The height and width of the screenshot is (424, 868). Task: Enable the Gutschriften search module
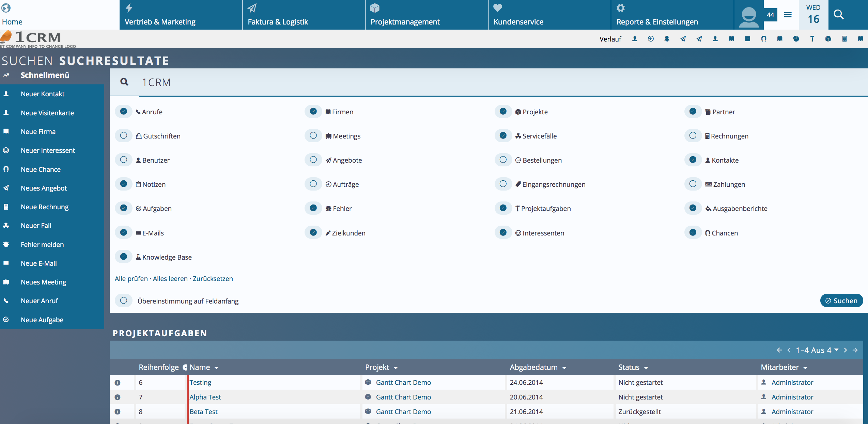pyautogui.click(x=124, y=135)
